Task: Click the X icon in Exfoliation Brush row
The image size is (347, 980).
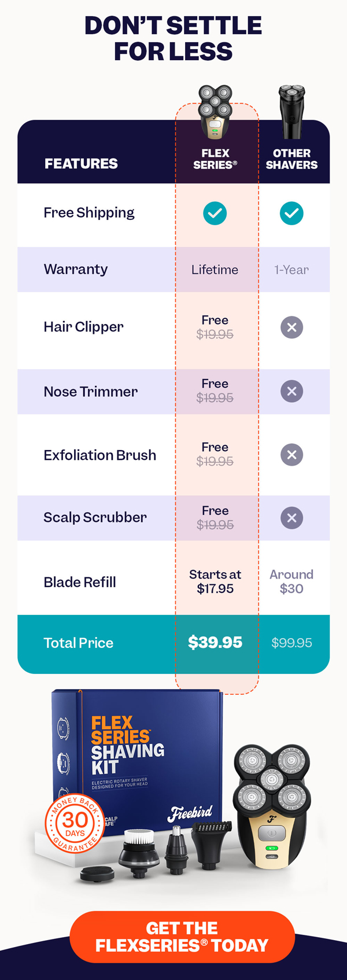Action: tap(291, 455)
